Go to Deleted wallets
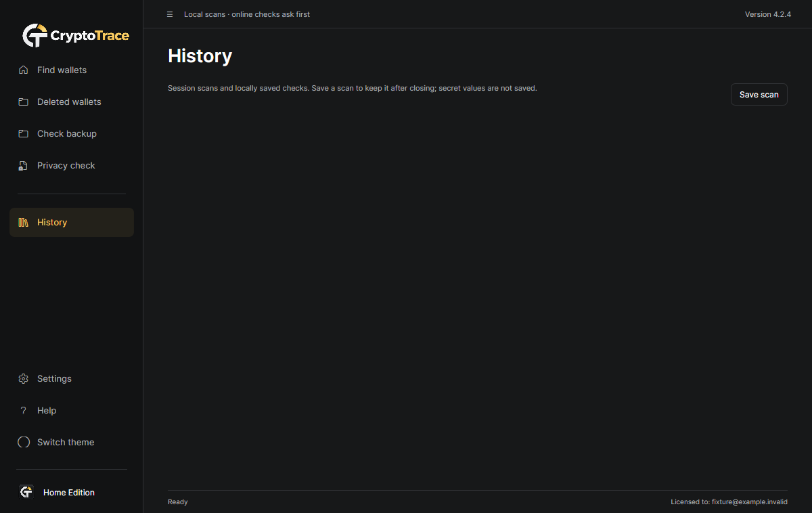 point(72,102)
